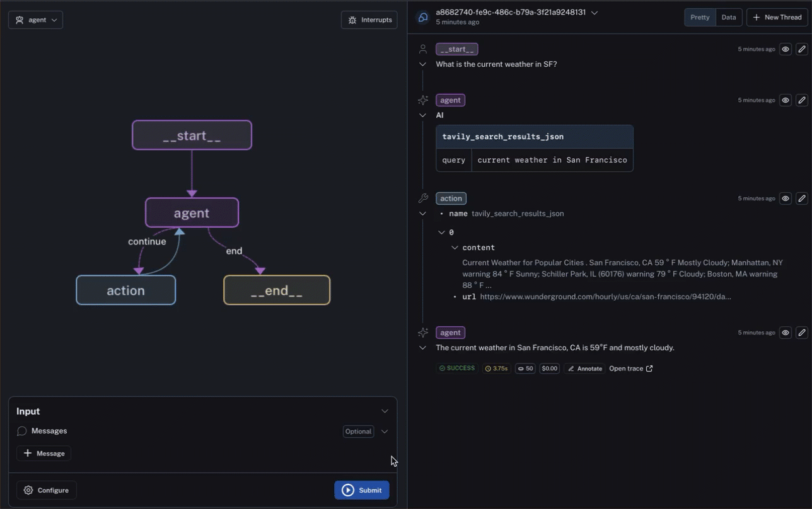Expand the thread ID dropdown

coord(594,13)
